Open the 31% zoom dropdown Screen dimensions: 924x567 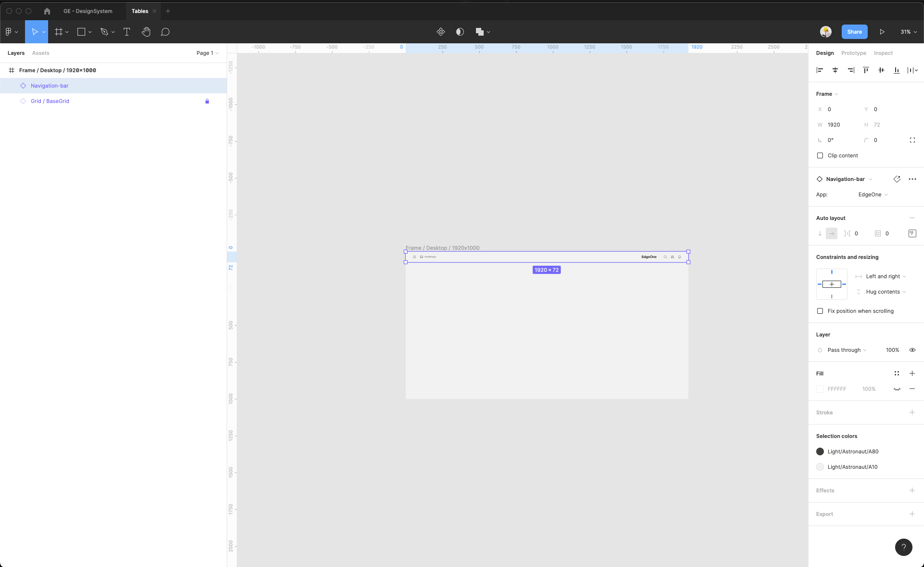click(909, 32)
